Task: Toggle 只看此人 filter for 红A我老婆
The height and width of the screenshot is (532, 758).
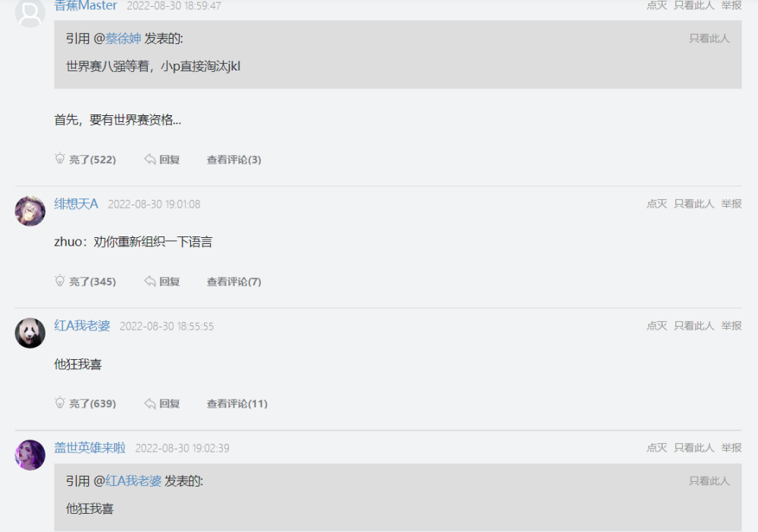Action: coord(694,326)
